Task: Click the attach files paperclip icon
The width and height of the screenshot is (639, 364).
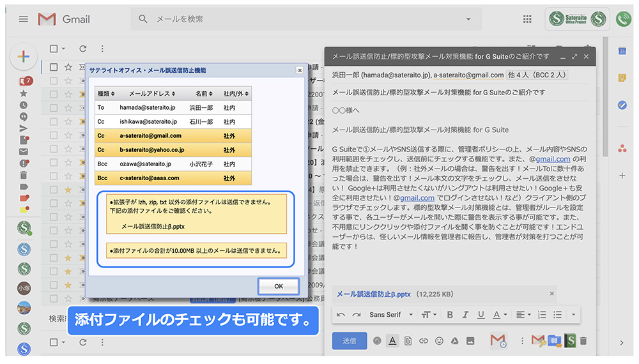Action: [408, 341]
